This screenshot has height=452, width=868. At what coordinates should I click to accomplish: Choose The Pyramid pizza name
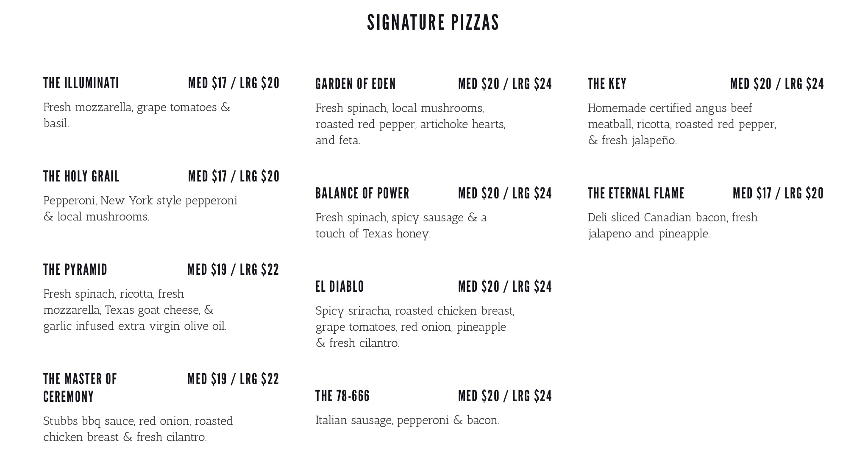[75, 270]
